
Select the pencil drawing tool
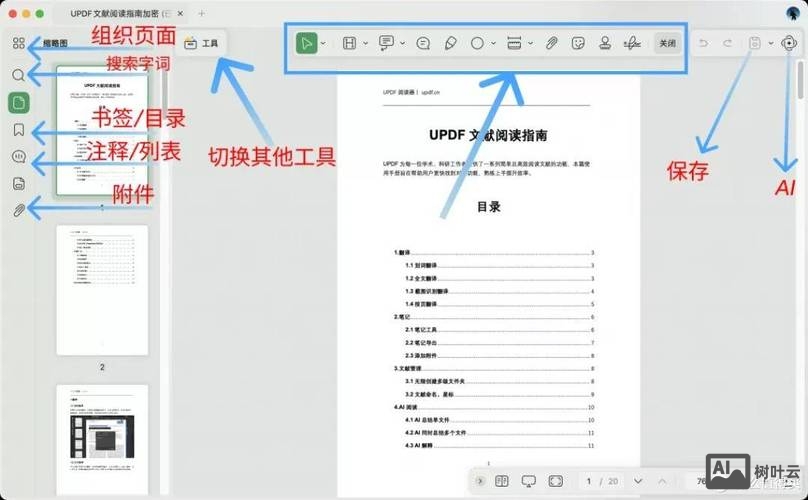click(450, 43)
